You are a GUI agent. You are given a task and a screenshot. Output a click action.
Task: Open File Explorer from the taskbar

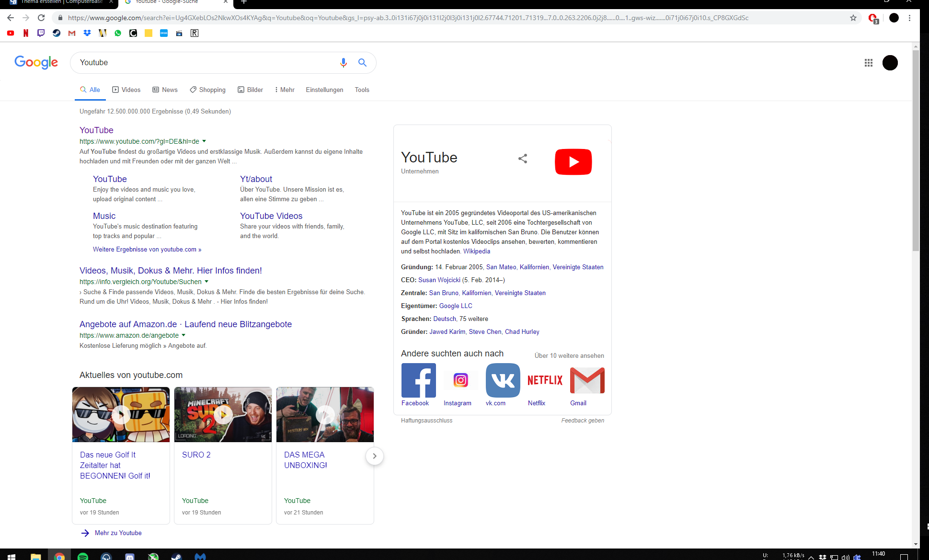[x=36, y=556]
